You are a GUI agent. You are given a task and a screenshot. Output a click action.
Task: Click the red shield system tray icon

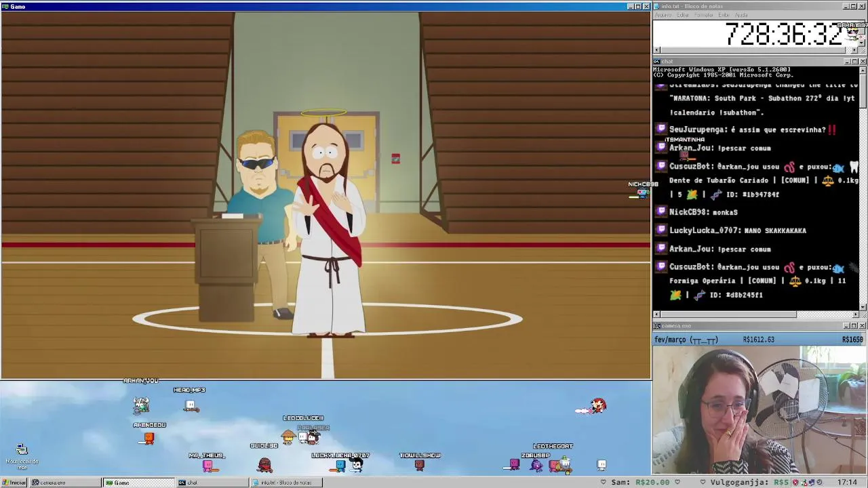(x=796, y=483)
